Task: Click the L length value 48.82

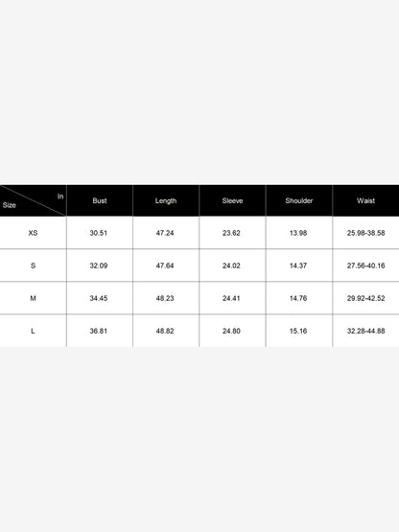Action: pos(165,331)
